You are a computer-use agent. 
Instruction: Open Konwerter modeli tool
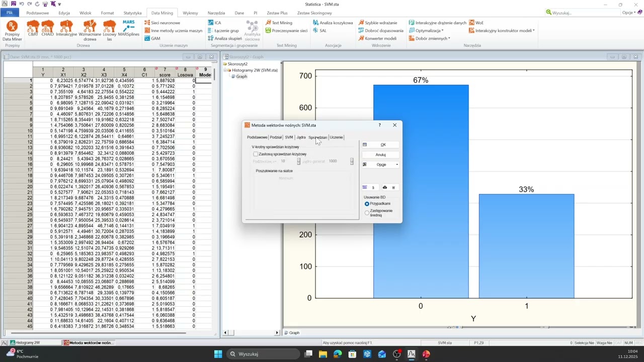(x=377, y=38)
